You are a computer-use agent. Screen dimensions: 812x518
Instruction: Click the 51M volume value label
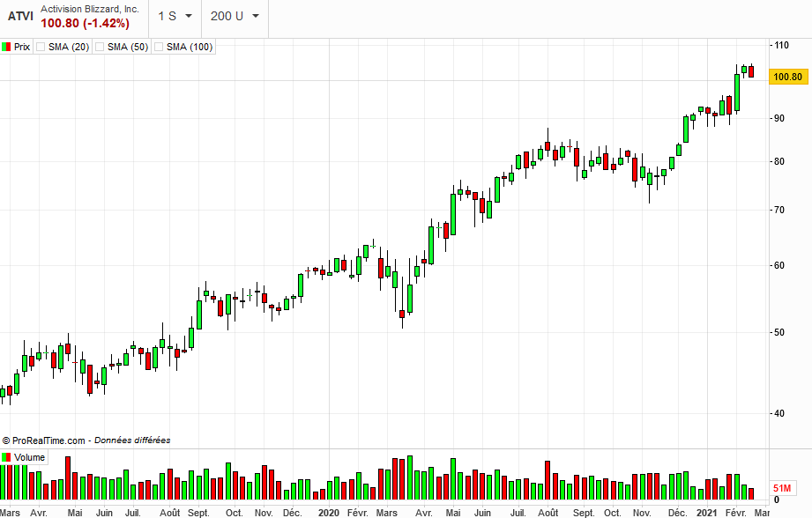781,487
